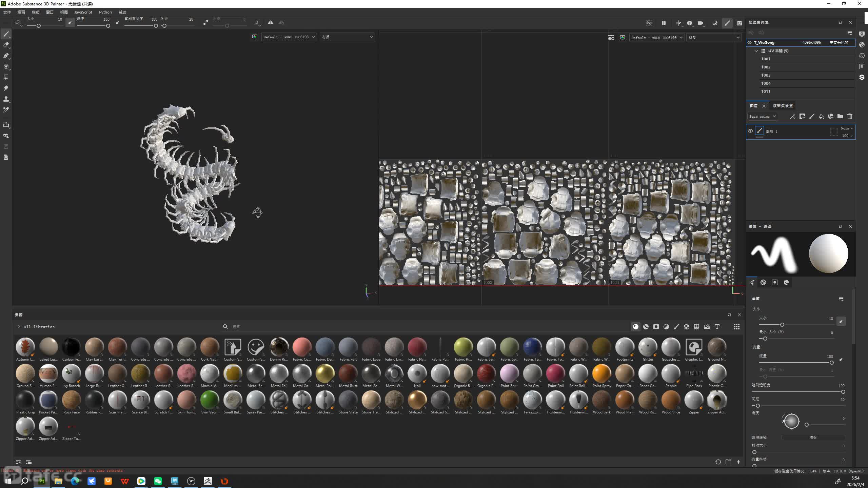Image resolution: width=868 pixels, height=488 pixels.
Task: Select the Eraser tool in left toolbar
Action: [6, 45]
